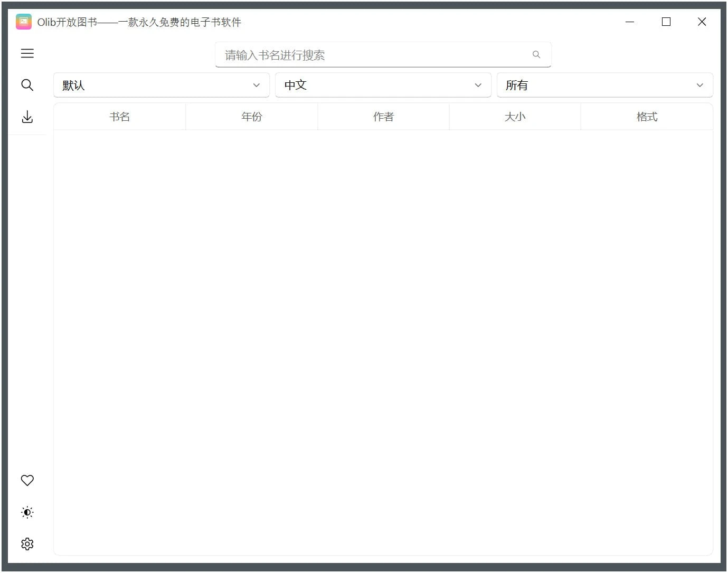This screenshot has width=728, height=573.
Task: Click the magnifier icon inside the search bar
Action: (x=536, y=54)
